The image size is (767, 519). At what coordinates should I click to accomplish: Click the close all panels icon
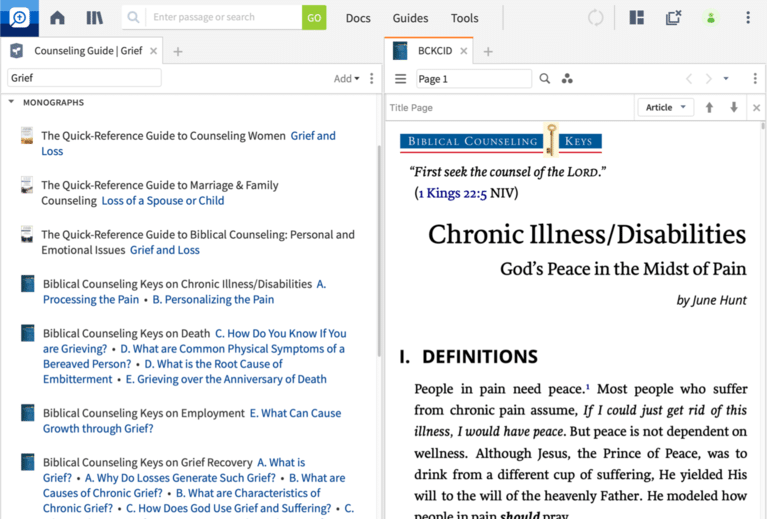[x=674, y=18]
